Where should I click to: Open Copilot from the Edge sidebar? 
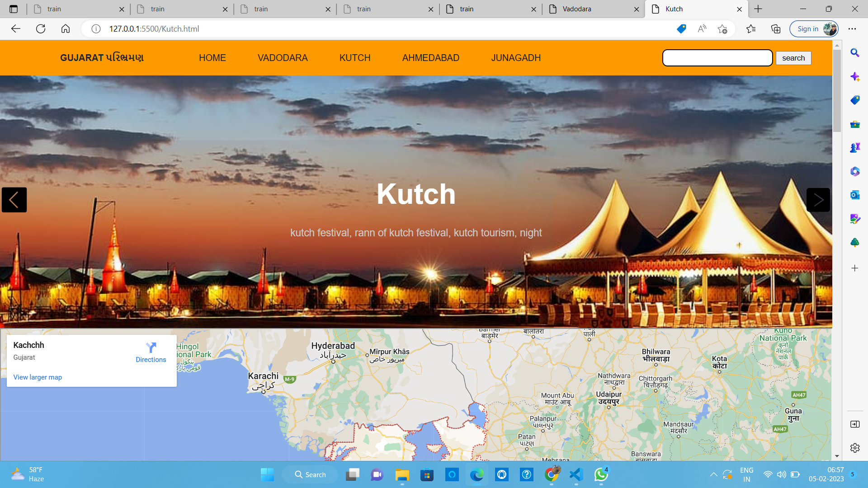[855, 76]
